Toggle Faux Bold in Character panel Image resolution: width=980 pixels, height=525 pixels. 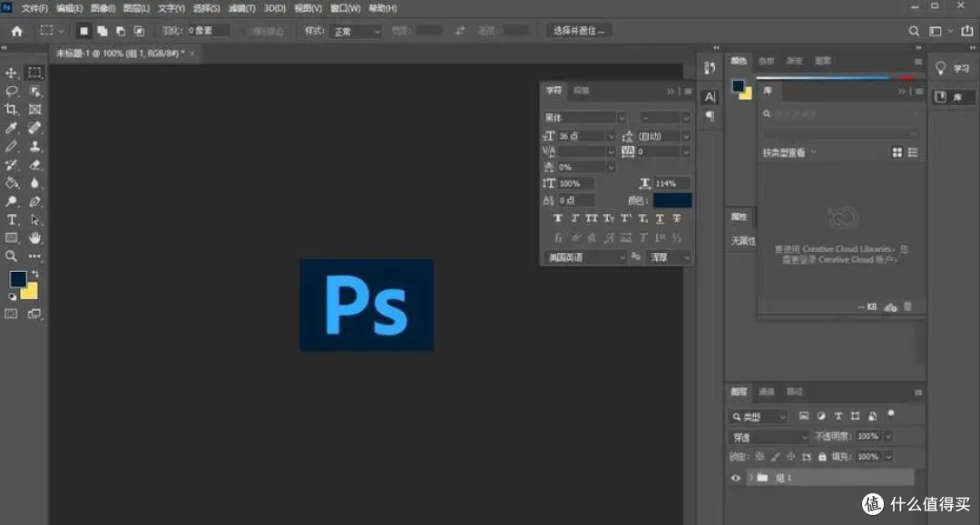click(558, 219)
